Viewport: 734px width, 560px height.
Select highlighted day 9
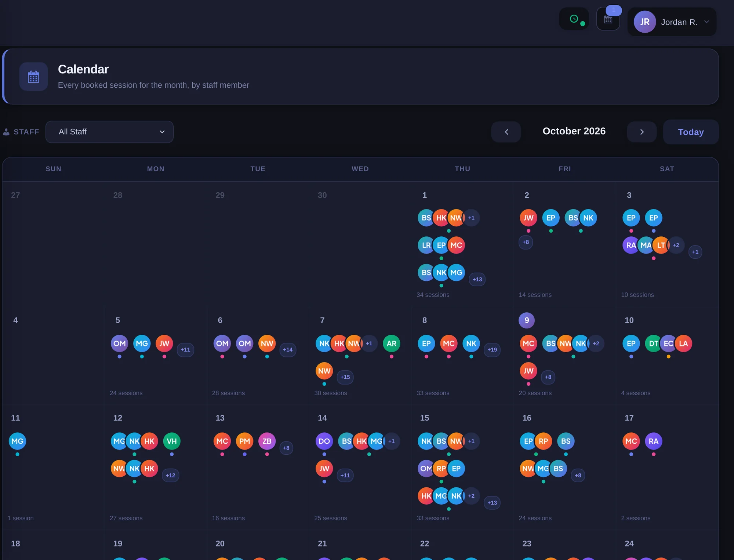pos(527,320)
